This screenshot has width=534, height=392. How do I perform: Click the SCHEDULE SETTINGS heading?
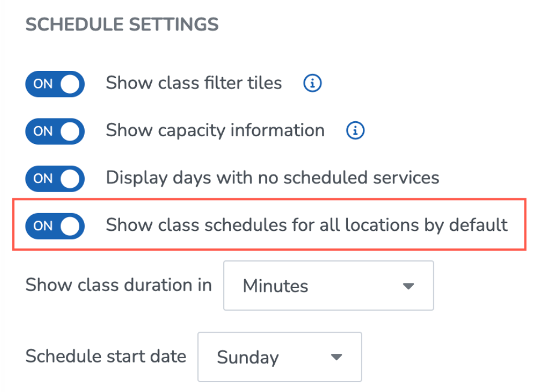pos(122,24)
